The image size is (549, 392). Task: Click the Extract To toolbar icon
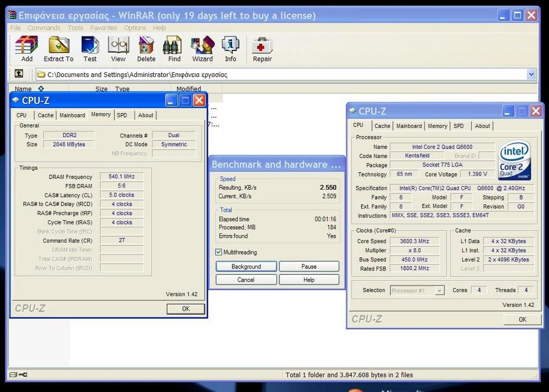pyautogui.click(x=58, y=49)
